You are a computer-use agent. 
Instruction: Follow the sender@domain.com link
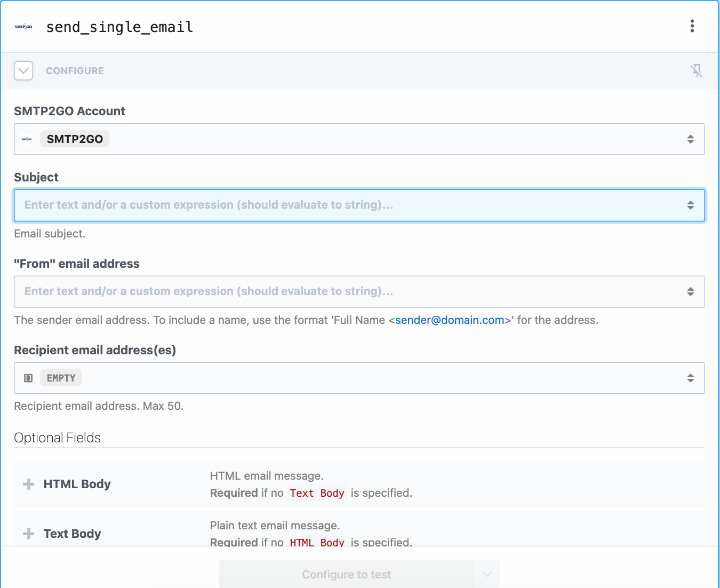click(x=450, y=320)
